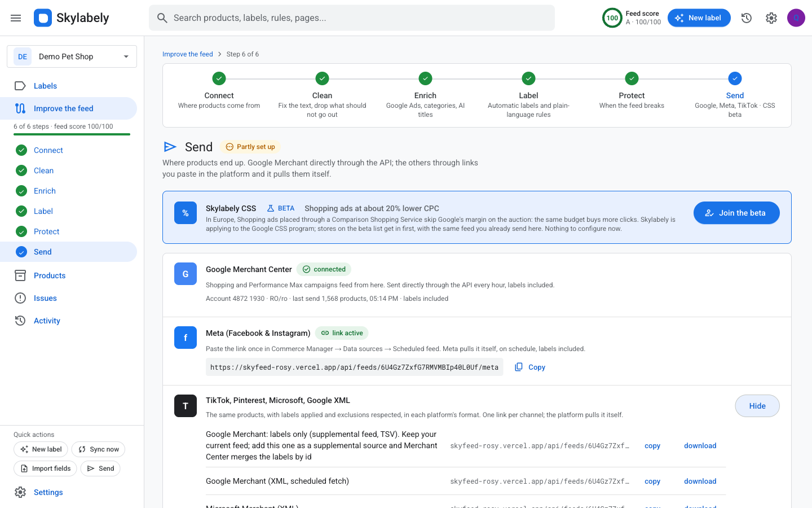Click the 6 of 6 steps progress bar
This screenshot has width=812, height=508.
pos(72,134)
